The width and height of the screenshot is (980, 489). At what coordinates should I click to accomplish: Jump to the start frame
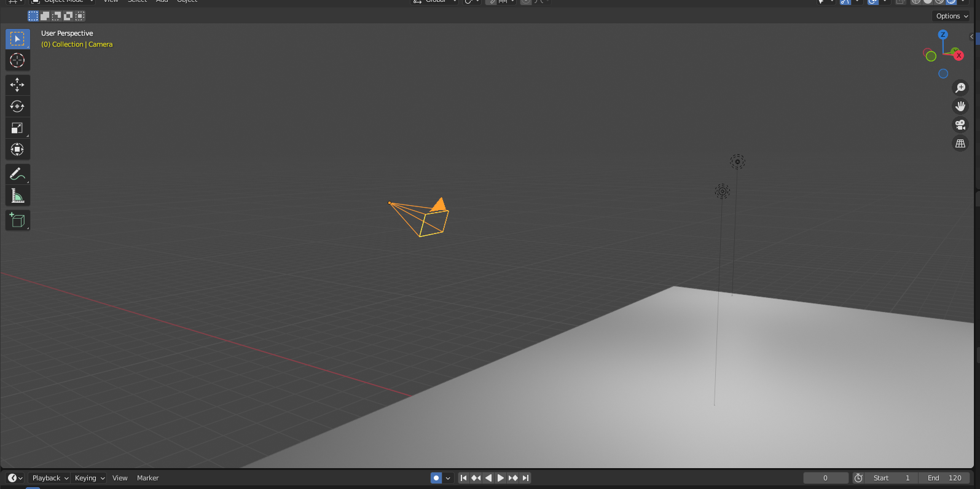tap(464, 478)
